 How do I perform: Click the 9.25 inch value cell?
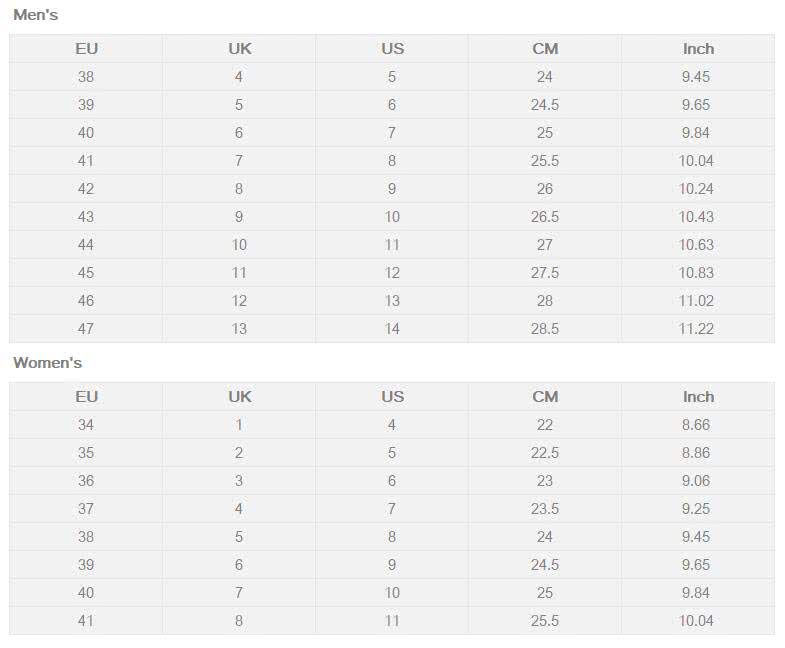(x=698, y=509)
